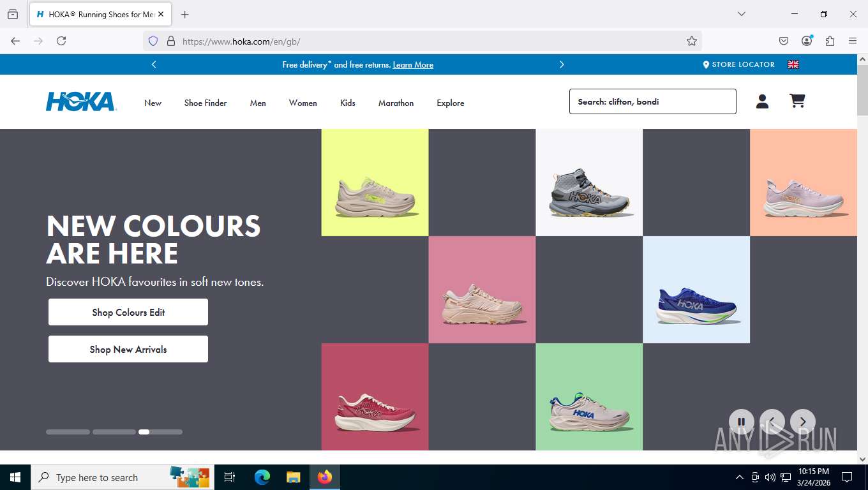The width and height of the screenshot is (868, 490).
Task: Open the Store Locator link
Action: 739,64
